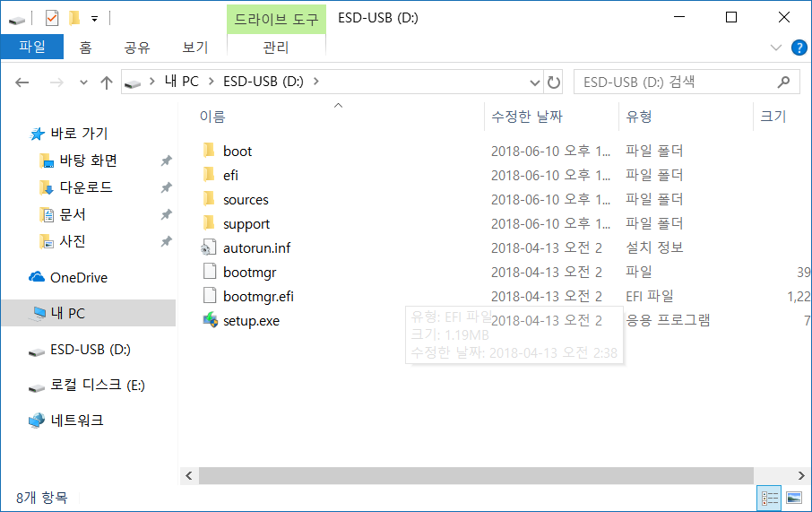
Task: Click the drive icon in title bar
Action: 17,20
